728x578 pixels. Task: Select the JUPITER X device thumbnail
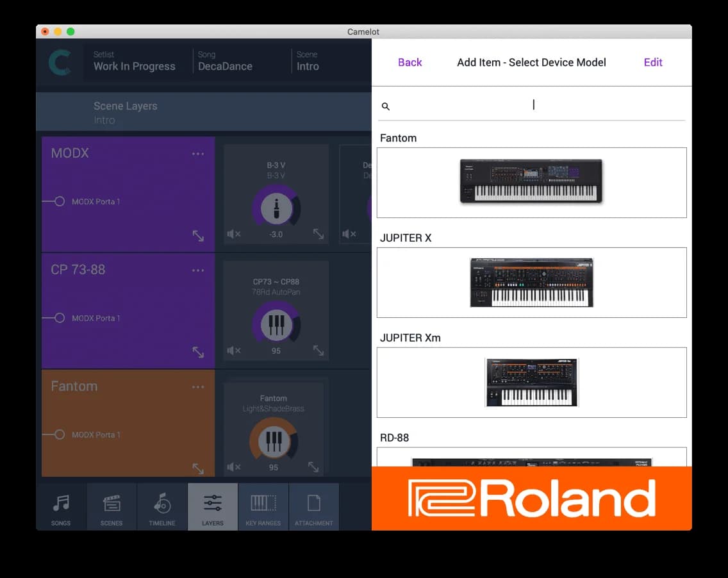(531, 283)
